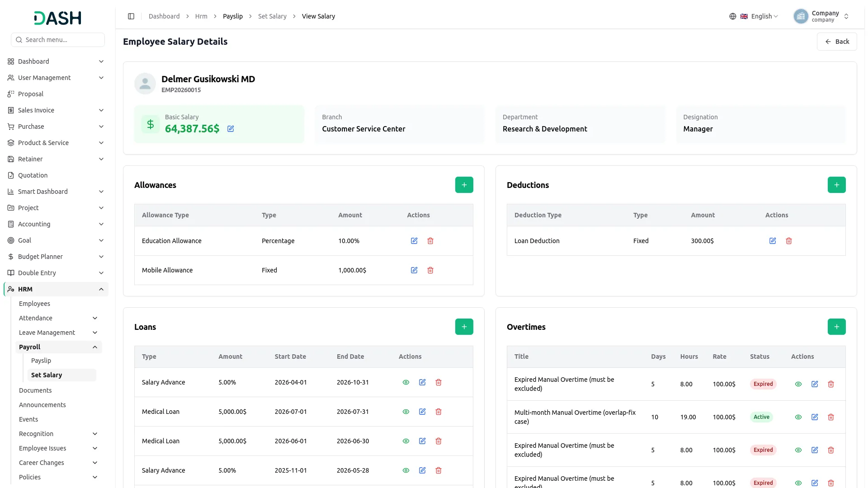The height and width of the screenshot is (488, 868).
Task: Edit the basic salary amount
Action: [231, 129]
